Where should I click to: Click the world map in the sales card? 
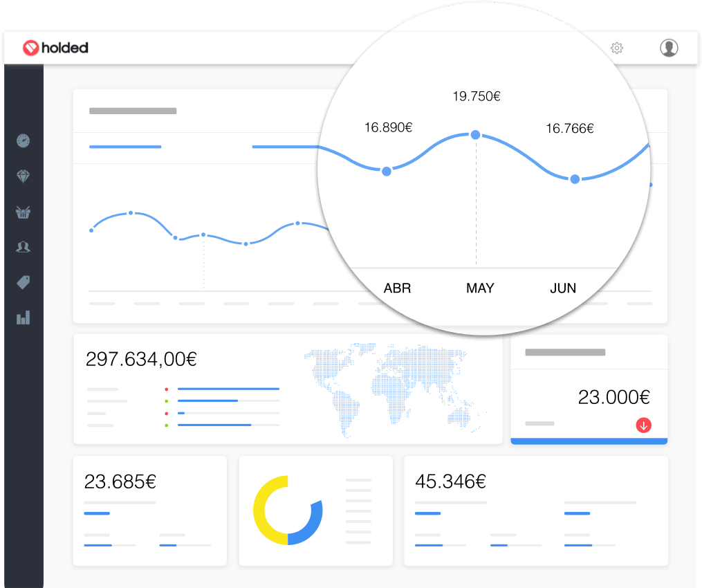394,389
